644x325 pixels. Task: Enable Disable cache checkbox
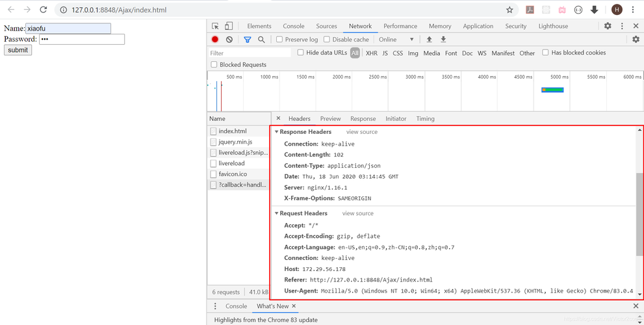click(326, 40)
